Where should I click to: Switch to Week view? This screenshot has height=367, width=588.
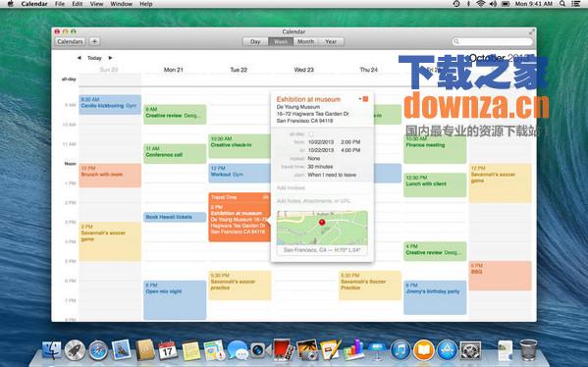click(281, 41)
